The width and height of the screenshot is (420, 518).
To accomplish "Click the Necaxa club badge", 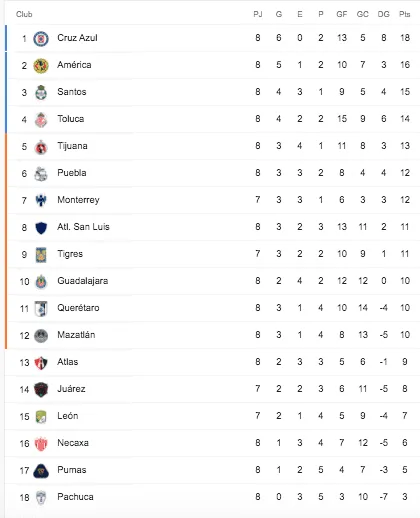I will [x=41, y=444].
